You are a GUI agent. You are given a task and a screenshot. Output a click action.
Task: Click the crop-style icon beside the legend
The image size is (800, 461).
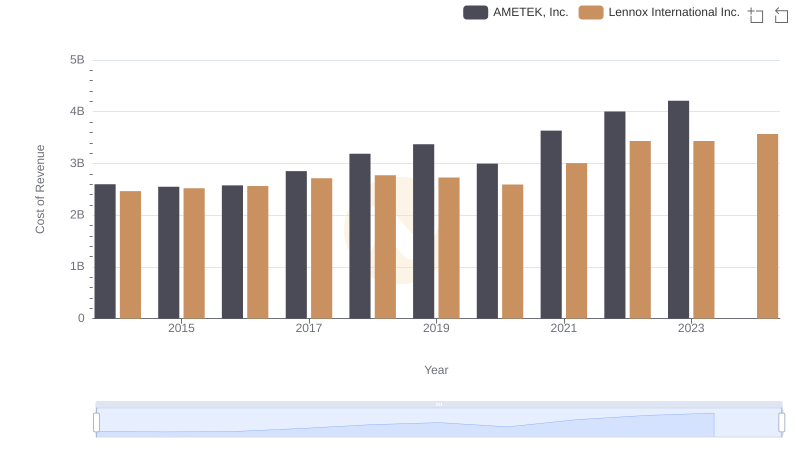(756, 14)
